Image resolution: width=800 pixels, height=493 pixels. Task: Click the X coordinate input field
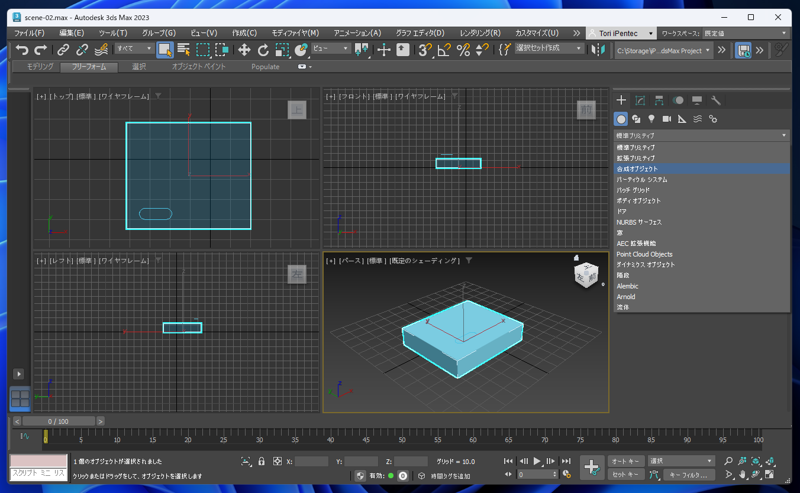point(311,461)
